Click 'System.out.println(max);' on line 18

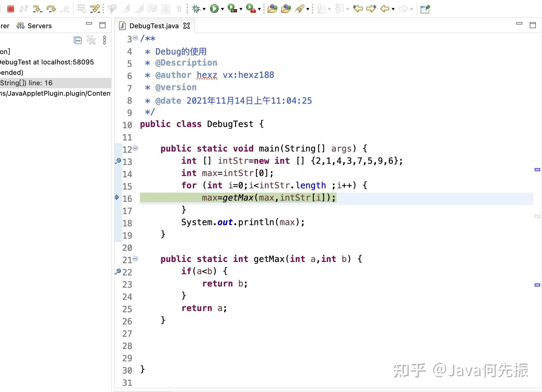tap(243, 222)
